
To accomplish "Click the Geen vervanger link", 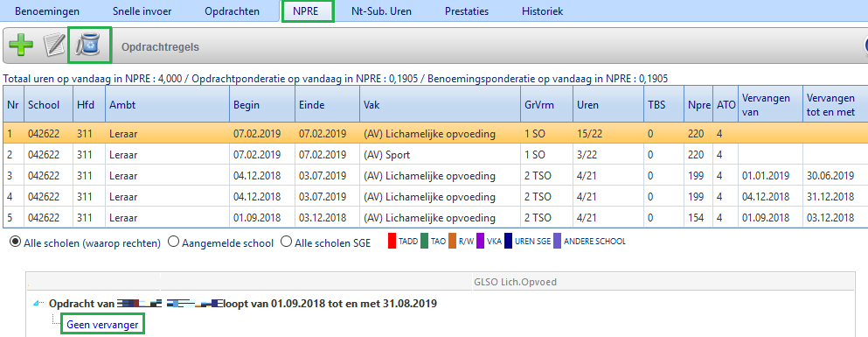I will click(x=102, y=325).
